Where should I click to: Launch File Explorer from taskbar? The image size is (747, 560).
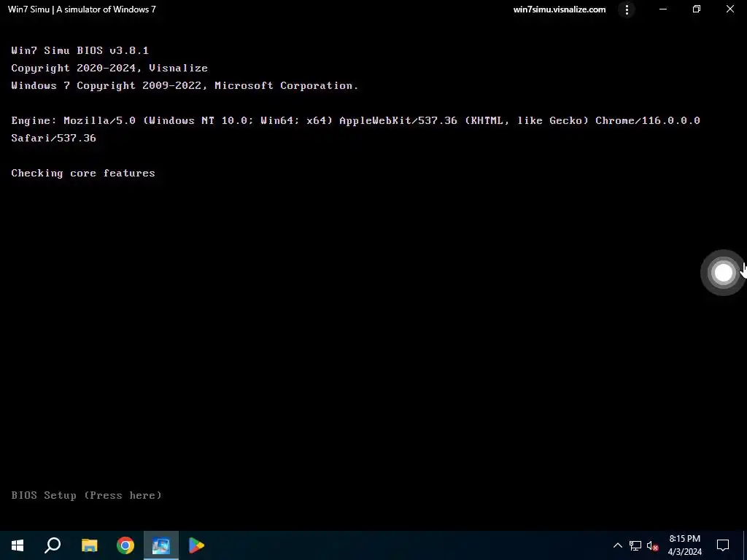[x=89, y=545]
